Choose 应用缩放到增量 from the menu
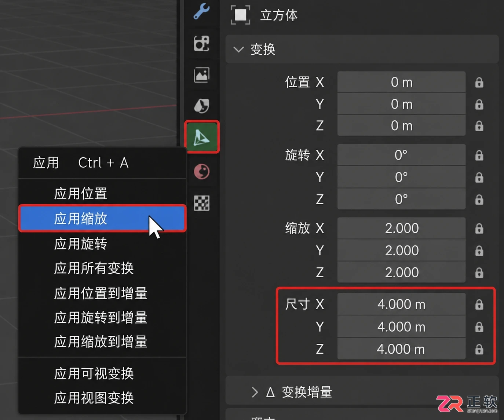Viewport: 504px width, 420px height. (x=103, y=342)
